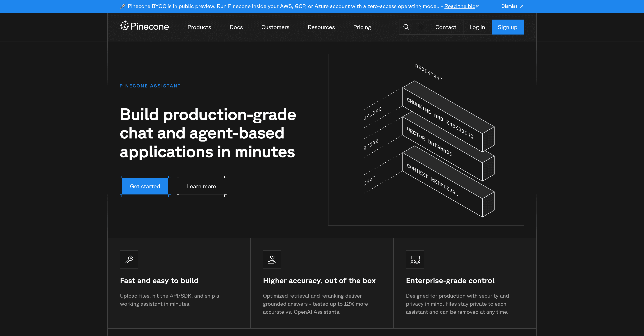Click the wrench icon above Fast and easy to build

[x=129, y=259]
